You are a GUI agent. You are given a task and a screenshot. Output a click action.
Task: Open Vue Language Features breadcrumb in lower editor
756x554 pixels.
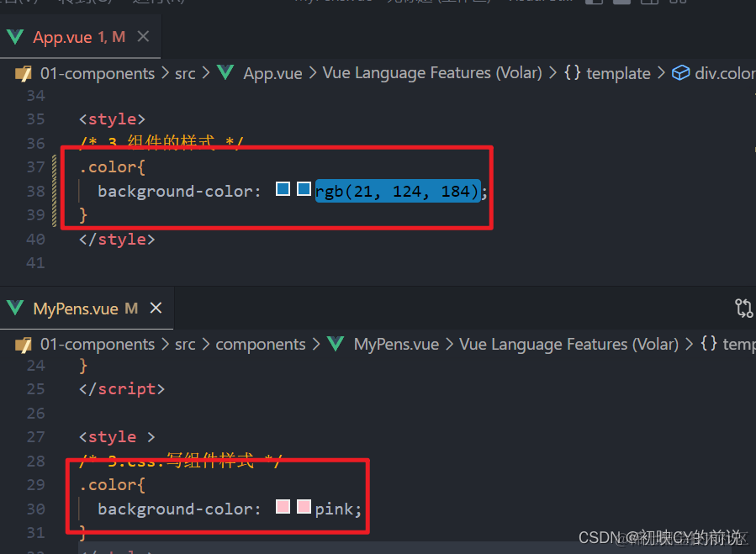569,345
